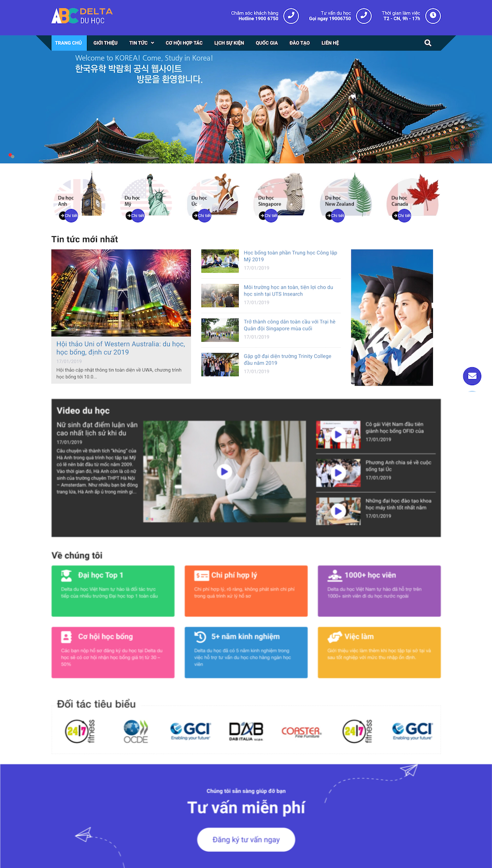This screenshot has height=868, width=492.
Task: Click the floating mail contact icon
Action: (x=472, y=376)
